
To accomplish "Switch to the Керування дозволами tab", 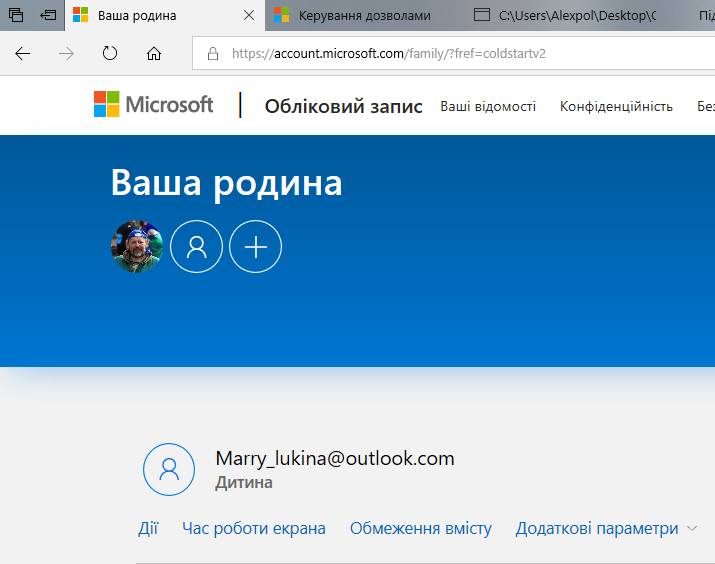I will click(364, 16).
